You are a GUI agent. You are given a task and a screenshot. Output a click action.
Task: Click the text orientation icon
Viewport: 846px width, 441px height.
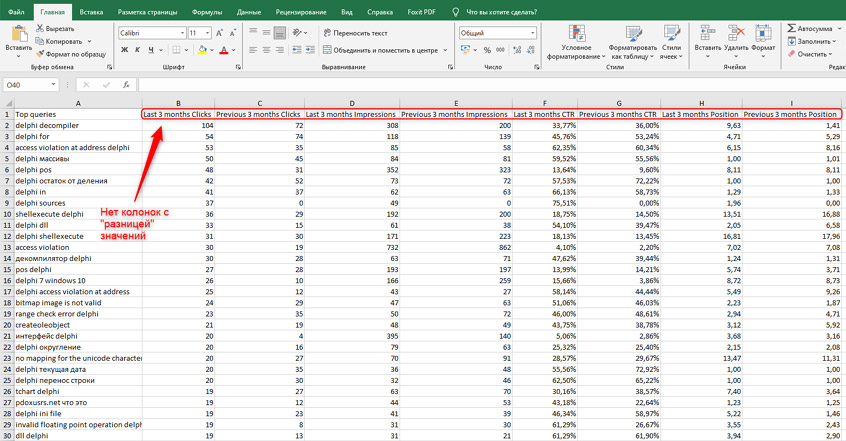pos(297,32)
